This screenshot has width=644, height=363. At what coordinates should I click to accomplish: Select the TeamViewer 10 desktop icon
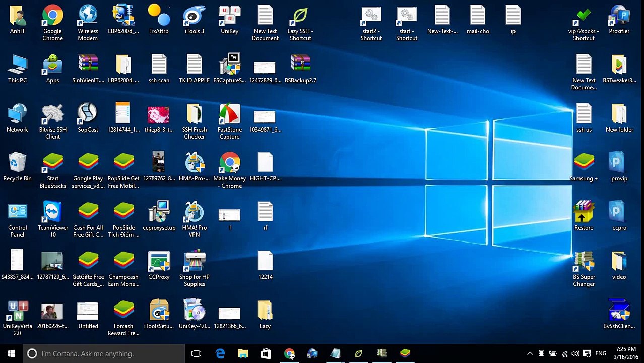[x=52, y=220]
